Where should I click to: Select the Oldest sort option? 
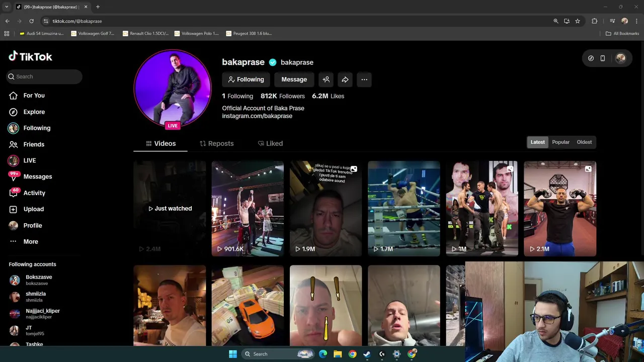(584, 142)
